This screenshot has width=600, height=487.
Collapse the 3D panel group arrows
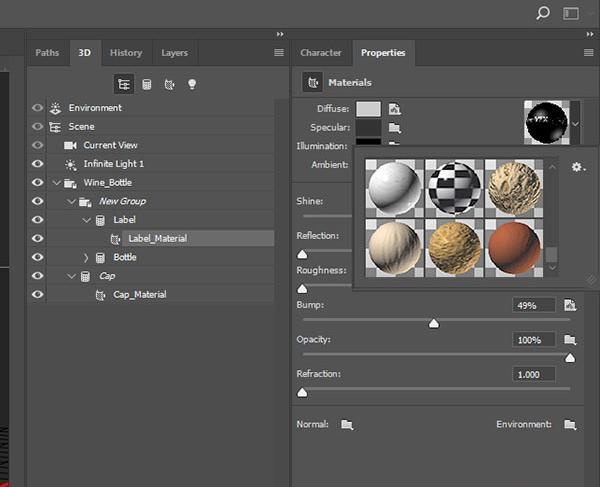(280, 34)
